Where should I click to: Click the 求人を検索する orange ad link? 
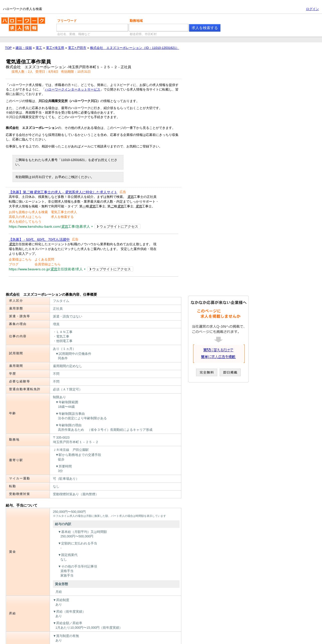tap(62, 217)
